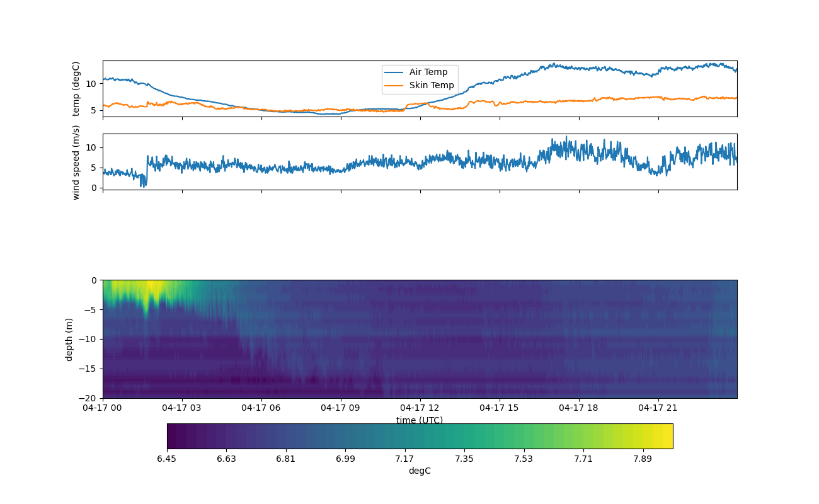This screenshot has height=504, width=819.
Task: Click the "degC" label under the colorbar
Action: click(x=419, y=471)
